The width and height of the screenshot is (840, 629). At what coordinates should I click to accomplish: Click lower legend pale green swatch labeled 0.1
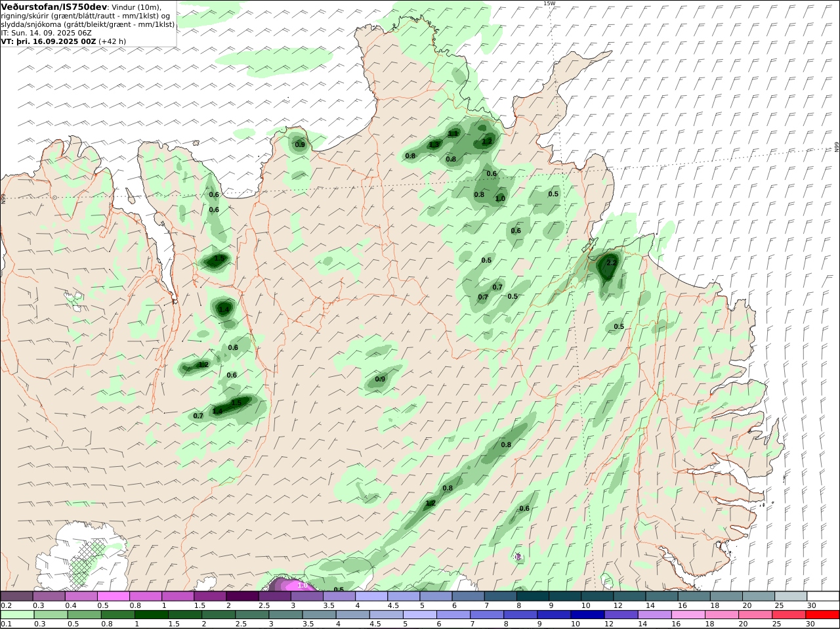pos(16,615)
